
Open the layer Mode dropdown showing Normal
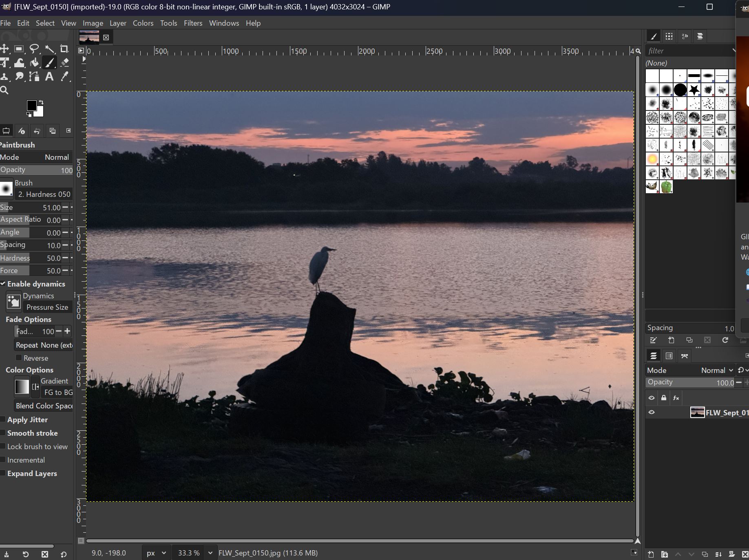coord(716,370)
